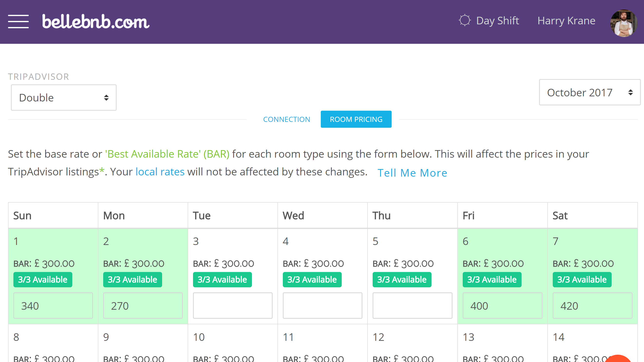Select the CONNECTION tab
The width and height of the screenshot is (644, 362).
click(x=286, y=119)
